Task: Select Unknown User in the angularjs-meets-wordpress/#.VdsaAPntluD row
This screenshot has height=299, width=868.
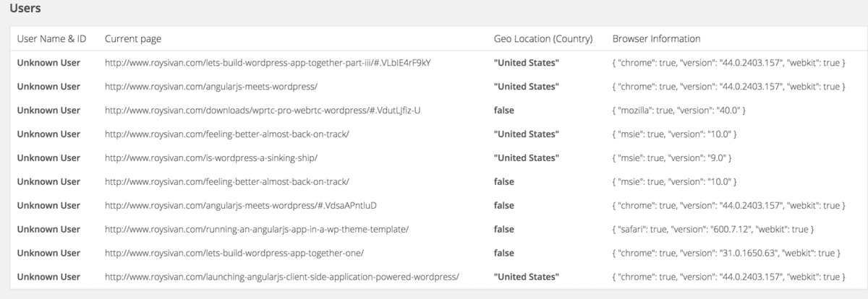Action: point(48,206)
